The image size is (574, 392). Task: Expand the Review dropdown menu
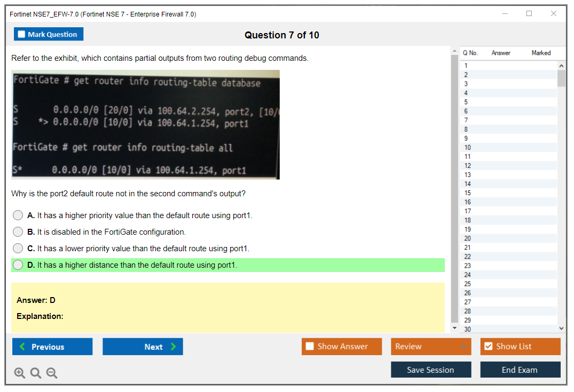(430, 347)
